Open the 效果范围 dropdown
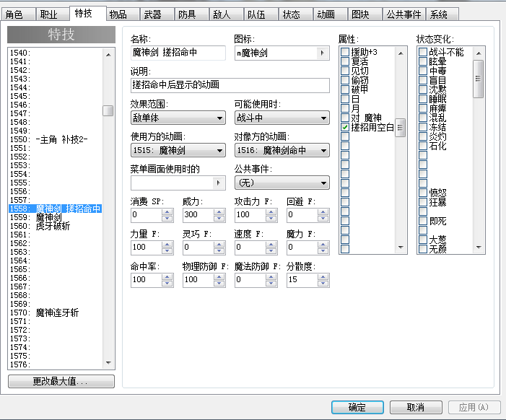The image size is (506, 420). 178,118
